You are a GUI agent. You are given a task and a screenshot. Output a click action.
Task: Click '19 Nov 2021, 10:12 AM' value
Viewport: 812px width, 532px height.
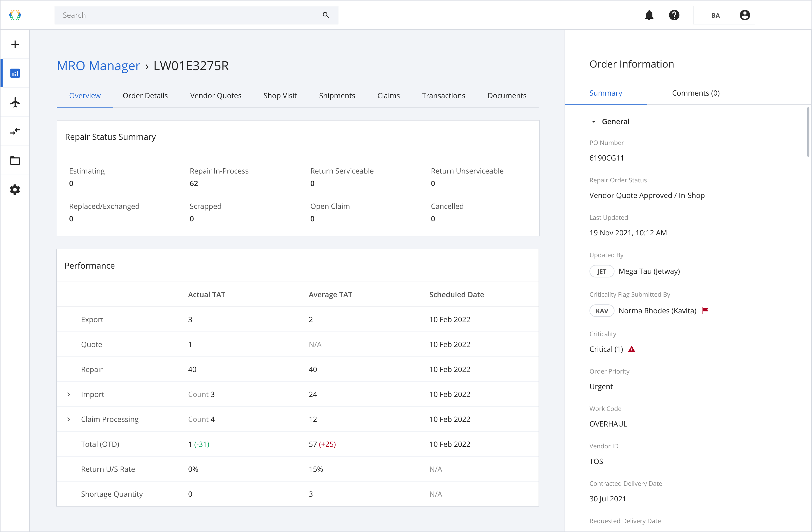[x=628, y=232]
